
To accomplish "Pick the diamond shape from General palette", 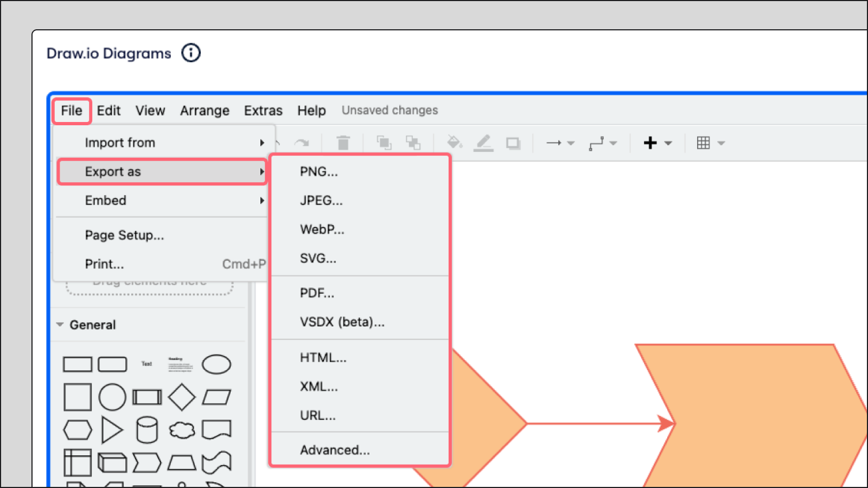I will pyautogui.click(x=181, y=397).
